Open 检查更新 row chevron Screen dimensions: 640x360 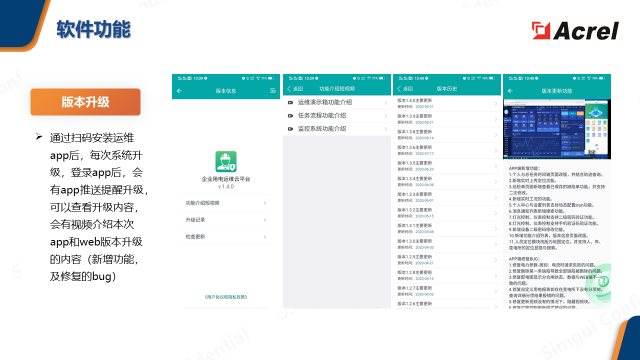tap(265, 236)
